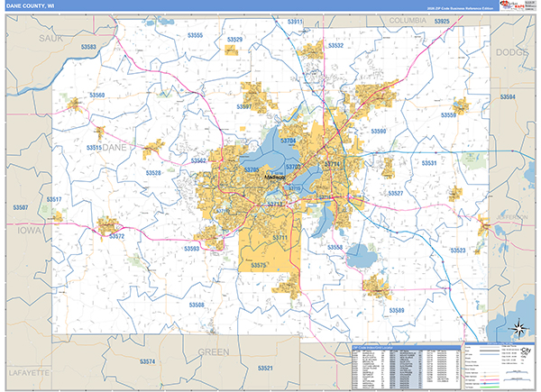Image resolution: width=541 pixels, height=392 pixels.
Task: Click the Market Maps logo in the header
Action: 512,5
